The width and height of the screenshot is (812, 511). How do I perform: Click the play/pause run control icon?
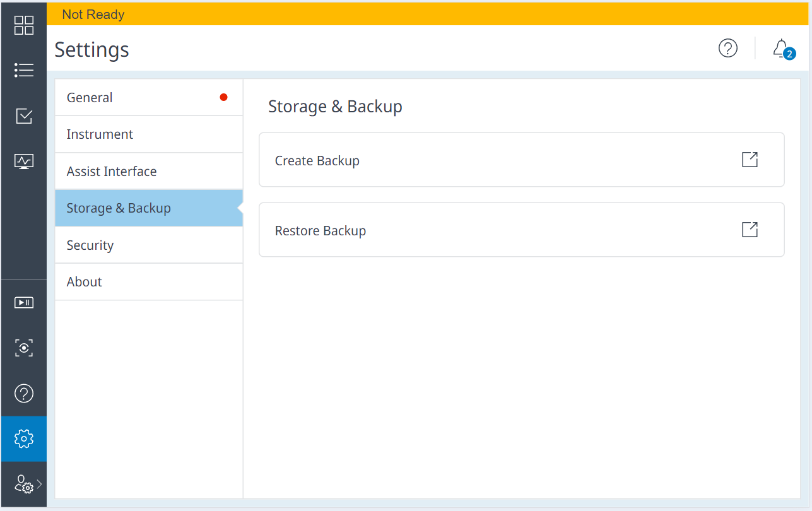coord(24,303)
